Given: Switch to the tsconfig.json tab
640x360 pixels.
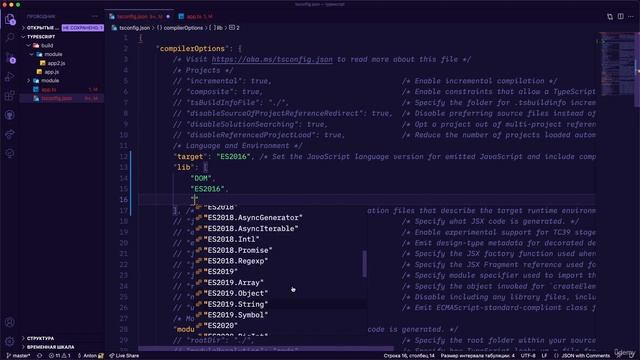Looking at the screenshot, I should point(140,17).
